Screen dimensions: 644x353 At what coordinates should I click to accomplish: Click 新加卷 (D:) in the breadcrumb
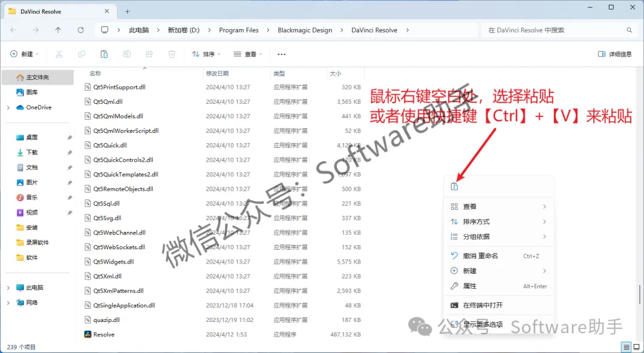click(x=184, y=30)
